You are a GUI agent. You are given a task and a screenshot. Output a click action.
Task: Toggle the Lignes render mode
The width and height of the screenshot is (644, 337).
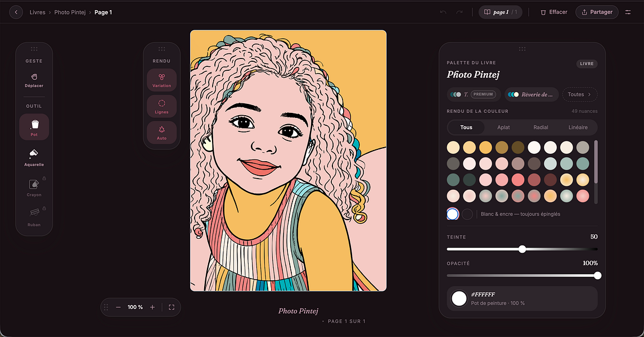(x=162, y=106)
